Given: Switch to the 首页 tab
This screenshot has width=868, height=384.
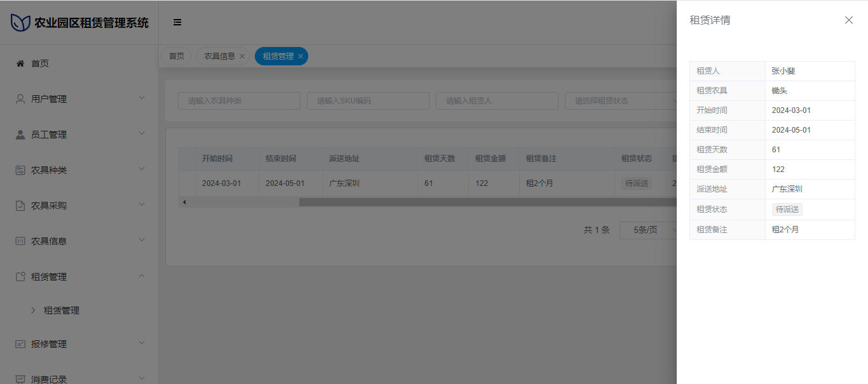Looking at the screenshot, I should (176, 56).
